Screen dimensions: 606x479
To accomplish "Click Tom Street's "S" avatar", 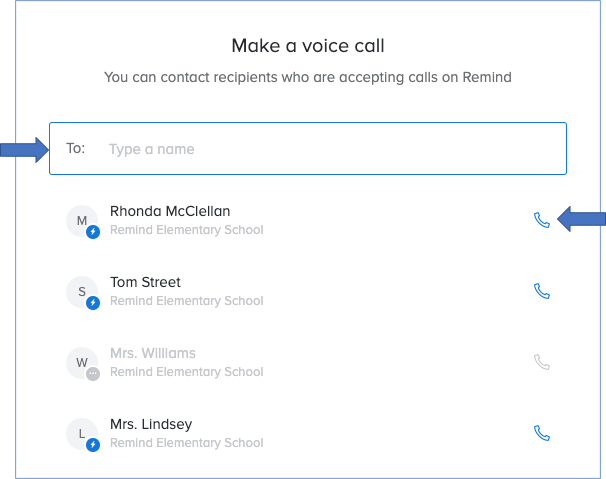I will pos(81,291).
